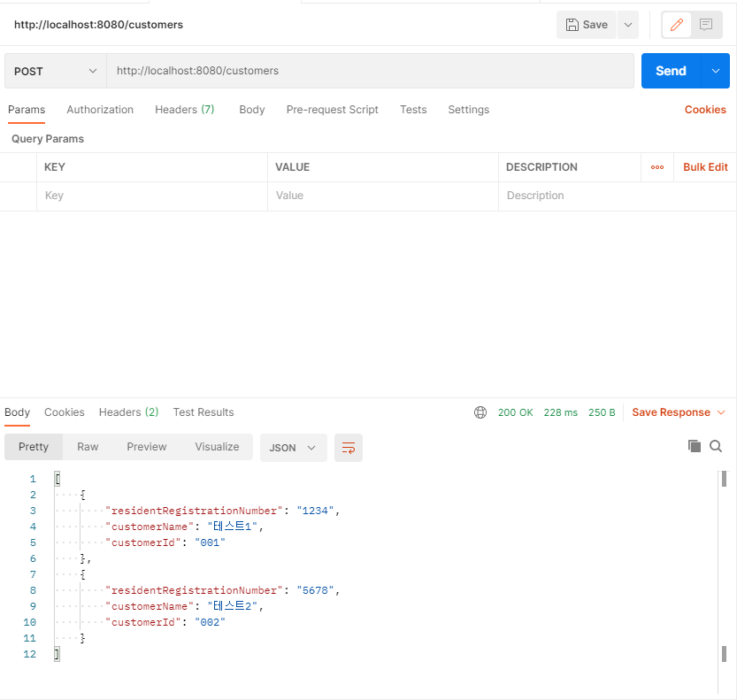The image size is (737, 700).
Task: Switch to the request Body tab
Action: click(x=252, y=110)
